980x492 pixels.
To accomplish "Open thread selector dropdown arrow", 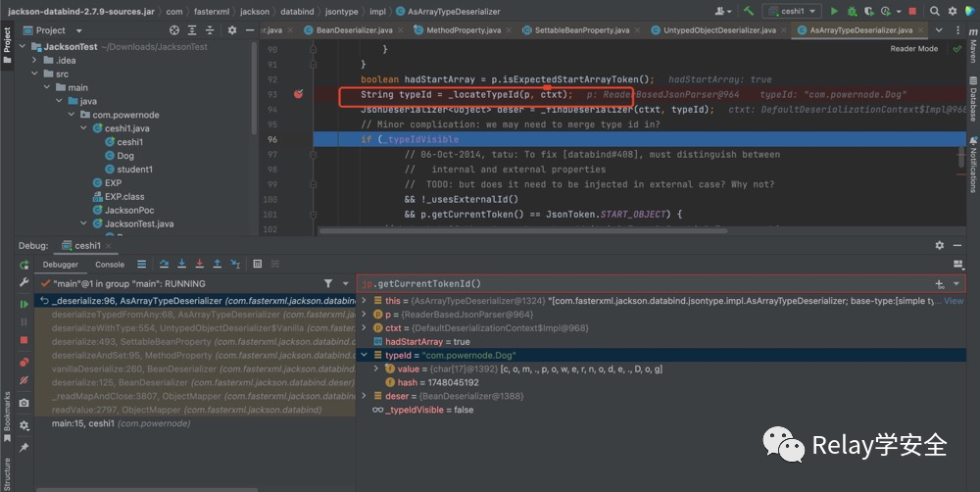I will 345,284.
